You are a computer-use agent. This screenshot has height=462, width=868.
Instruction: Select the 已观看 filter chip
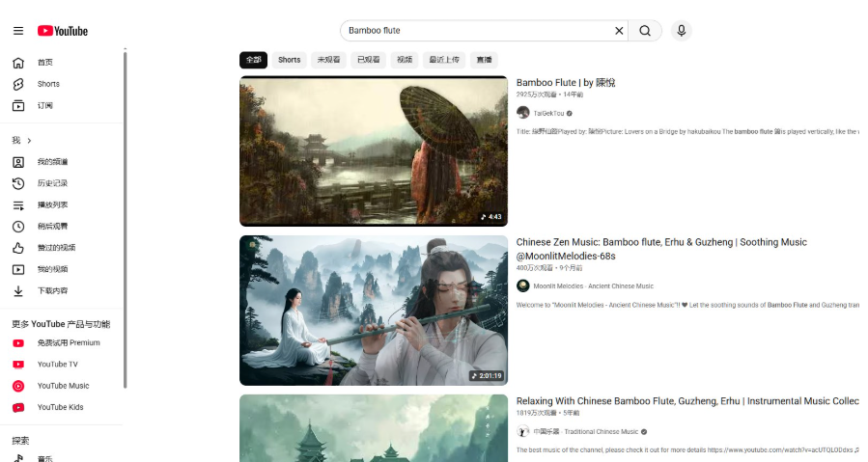[x=368, y=60]
